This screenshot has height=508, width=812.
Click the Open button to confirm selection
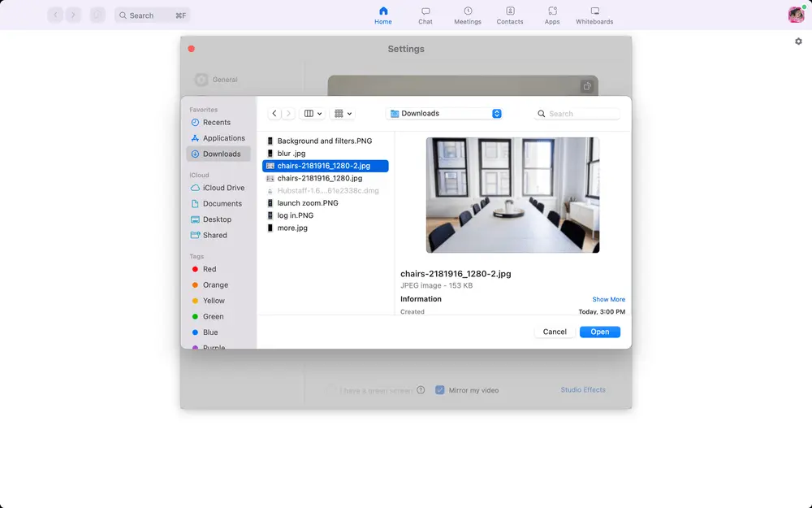pos(599,332)
